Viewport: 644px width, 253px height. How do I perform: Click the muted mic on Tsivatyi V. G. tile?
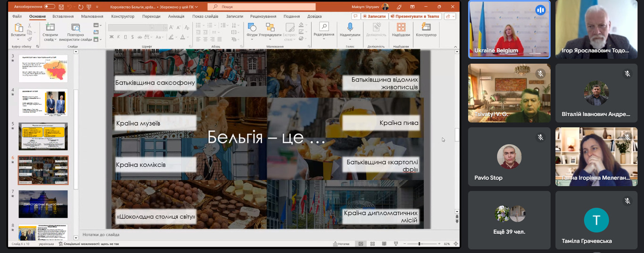click(540, 74)
